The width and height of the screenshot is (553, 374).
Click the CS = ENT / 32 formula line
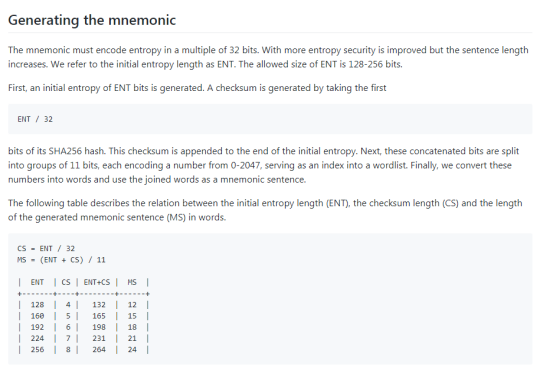pyautogui.click(x=46, y=249)
